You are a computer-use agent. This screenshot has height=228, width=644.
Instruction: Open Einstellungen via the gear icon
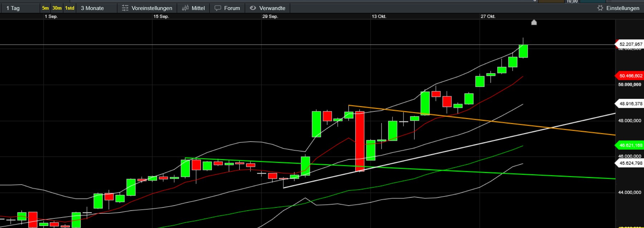click(600, 8)
